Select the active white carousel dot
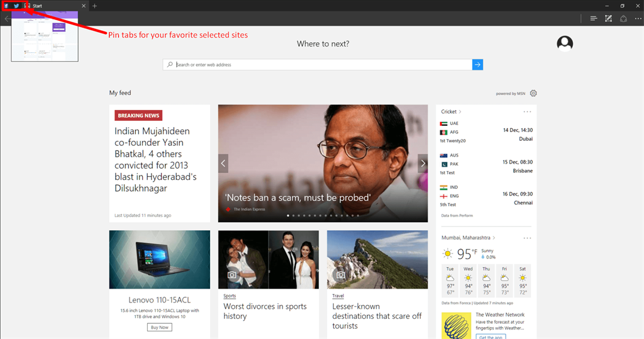 [288, 215]
